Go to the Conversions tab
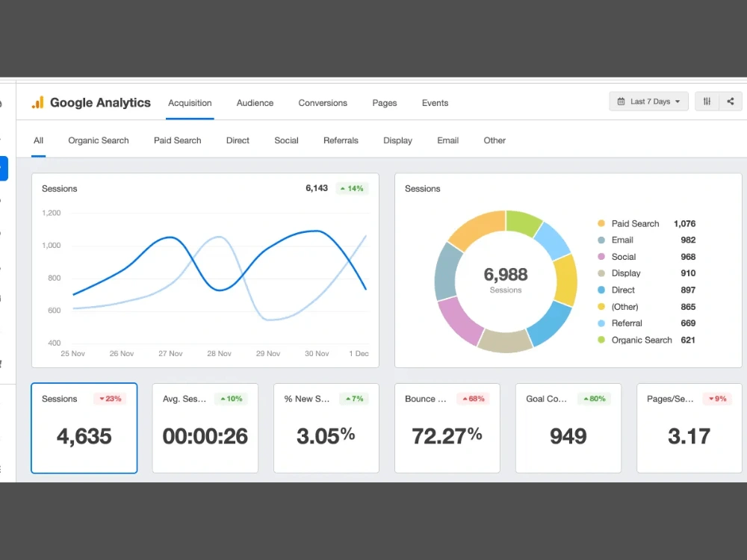Image resolution: width=747 pixels, height=560 pixels. pos(323,103)
